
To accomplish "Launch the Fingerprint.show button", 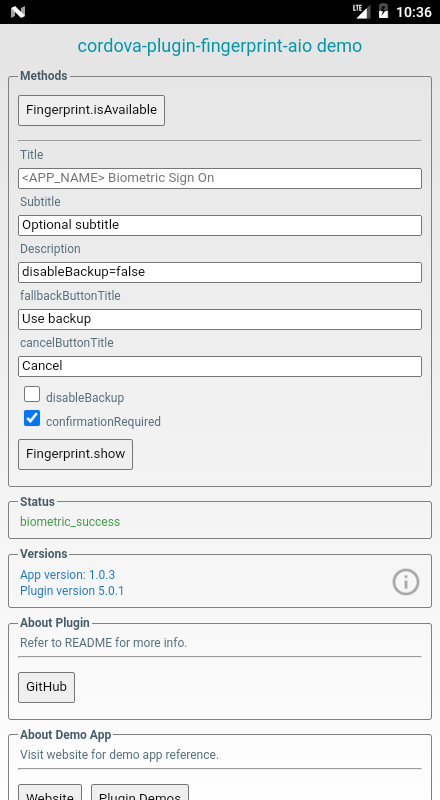I will click(x=76, y=454).
